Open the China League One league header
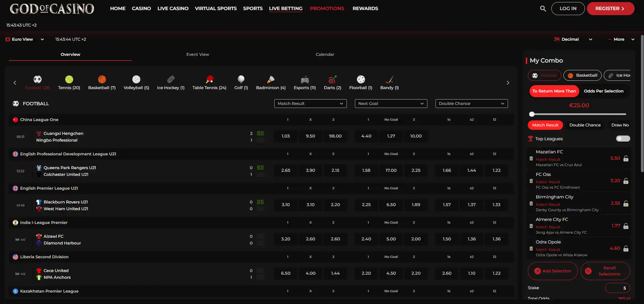Viewport: 644px width, 304px height. (262, 120)
